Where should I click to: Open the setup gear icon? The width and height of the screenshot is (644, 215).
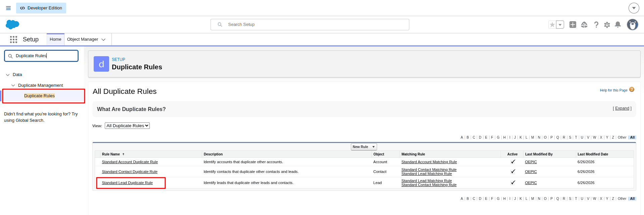click(607, 25)
